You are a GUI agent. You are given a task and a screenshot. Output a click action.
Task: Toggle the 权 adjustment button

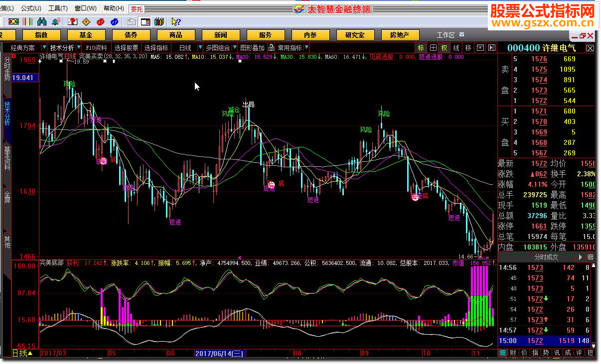(444, 48)
